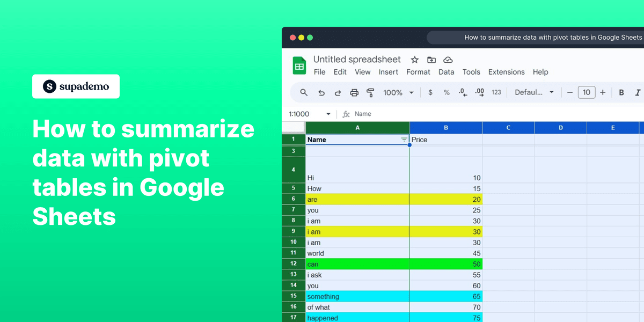The height and width of the screenshot is (322, 644).
Task: Open the Default font dropdown
Action: pos(534,92)
